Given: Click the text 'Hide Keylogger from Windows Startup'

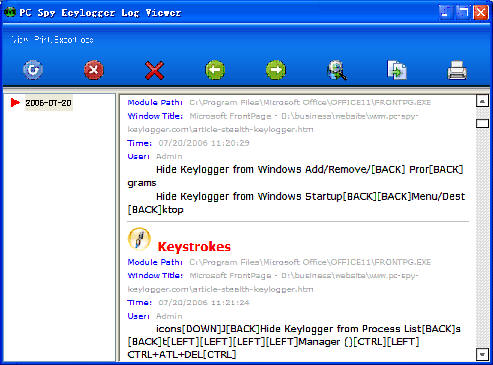Looking at the screenshot, I should (x=249, y=197).
